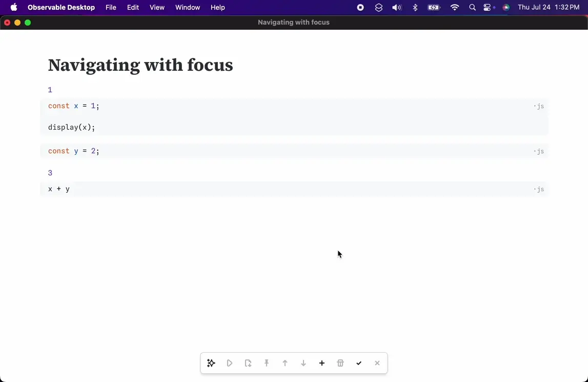Image resolution: width=588 pixels, height=382 pixels.
Task: Open the js mode selector on const x cell
Action: pyautogui.click(x=539, y=107)
